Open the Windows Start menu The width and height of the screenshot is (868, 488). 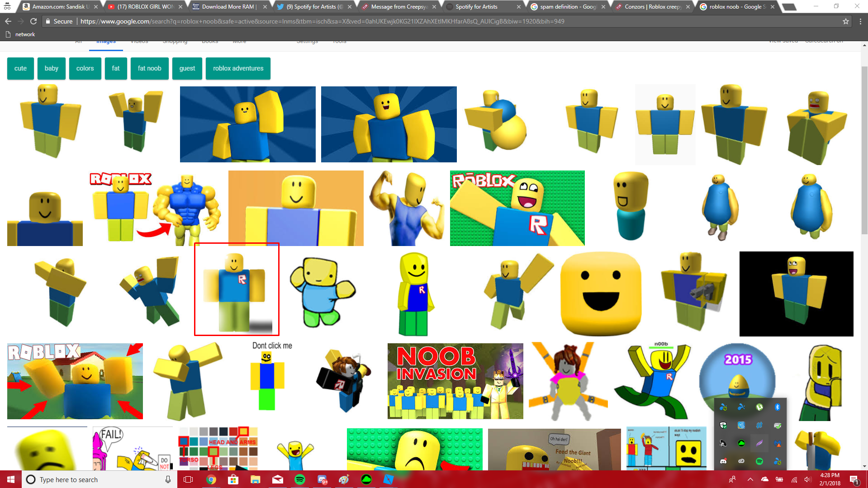[11, 479]
